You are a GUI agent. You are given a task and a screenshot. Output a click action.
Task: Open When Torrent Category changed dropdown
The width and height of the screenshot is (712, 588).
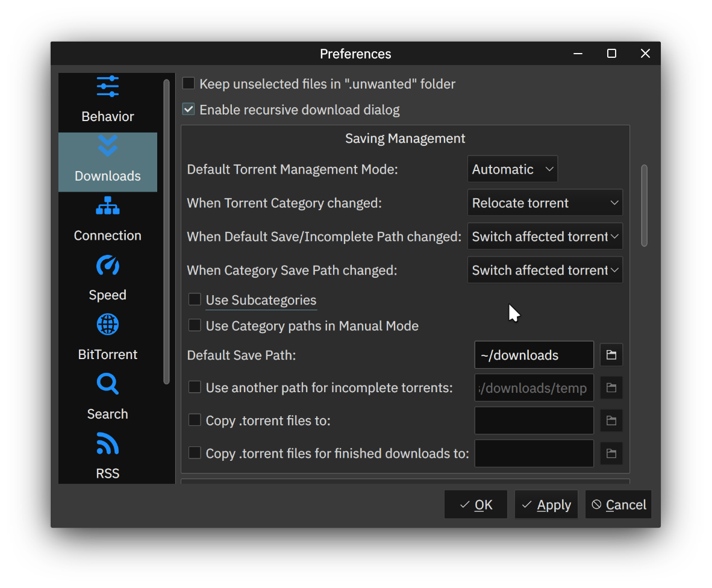545,203
